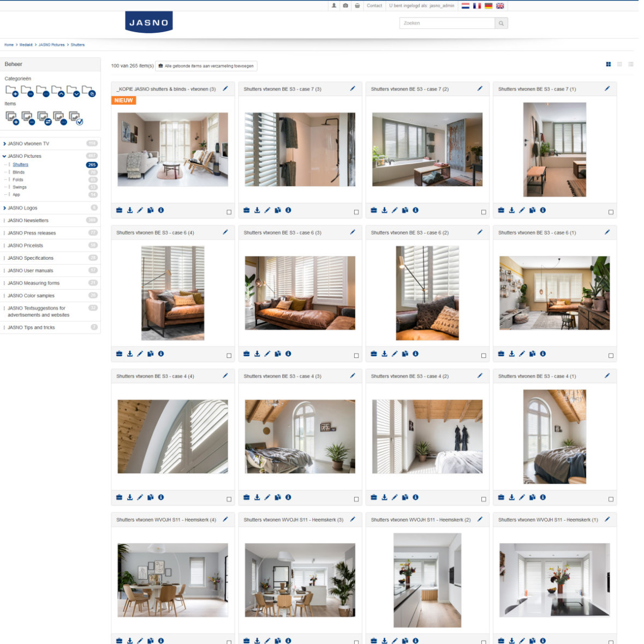The image size is (644, 644).
Task: Edit title of 'case 7 (1)' with pencil
Action: (607, 88)
